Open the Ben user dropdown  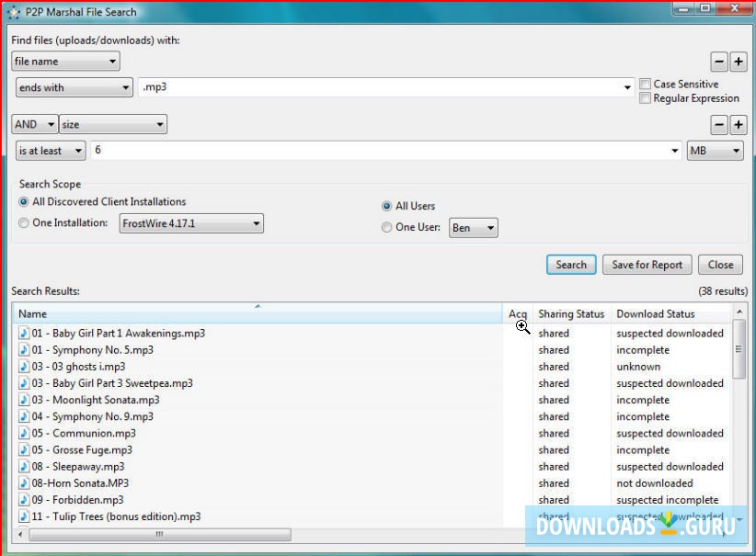[x=474, y=228]
